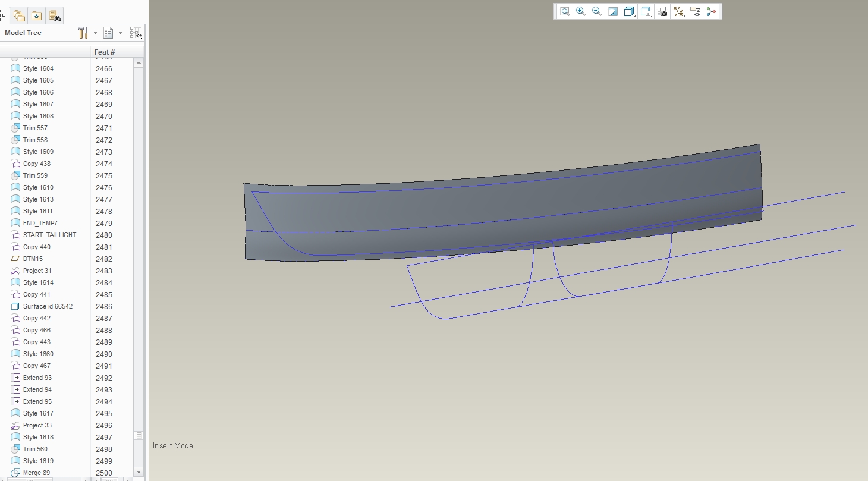Screen dimensions: 868x481
Task: Select Style 1610 feature
Action: pyautogui.click(x=38, y=187)
